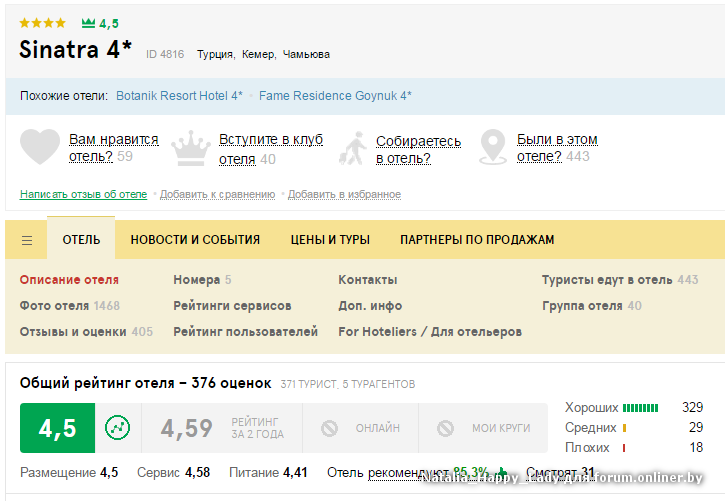Click the green rating trend chart icon
The width and height of the screenshot is (725, 501).
click(x=117, y=428)
